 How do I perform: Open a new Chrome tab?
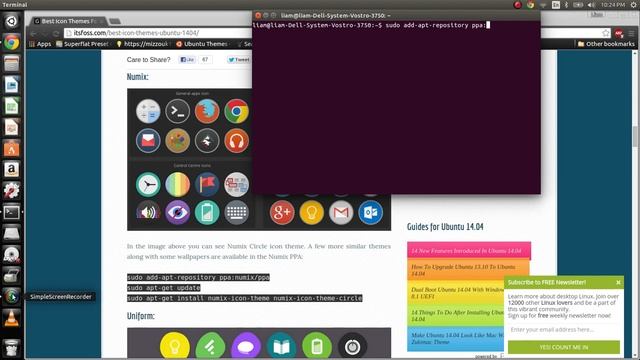(115, 21)
